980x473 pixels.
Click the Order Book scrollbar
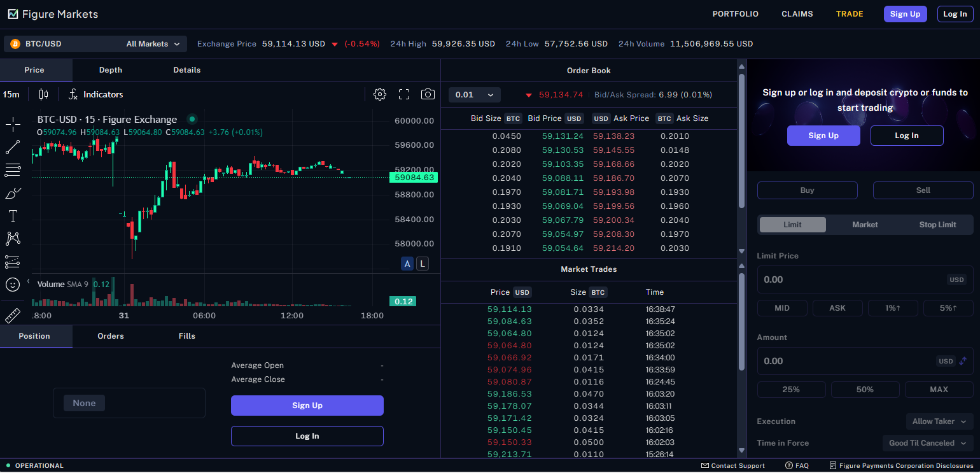click(741, 141)
